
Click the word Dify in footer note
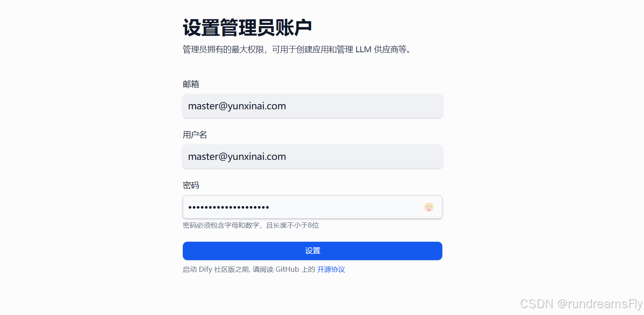(206, 270)
